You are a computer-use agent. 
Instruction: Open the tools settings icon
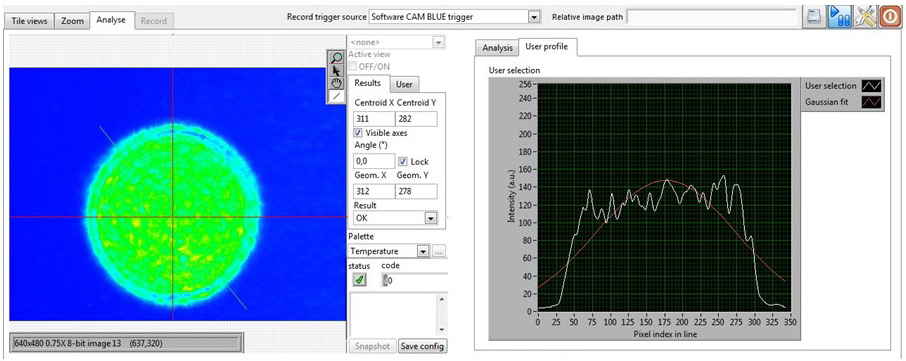coord(864,17)
